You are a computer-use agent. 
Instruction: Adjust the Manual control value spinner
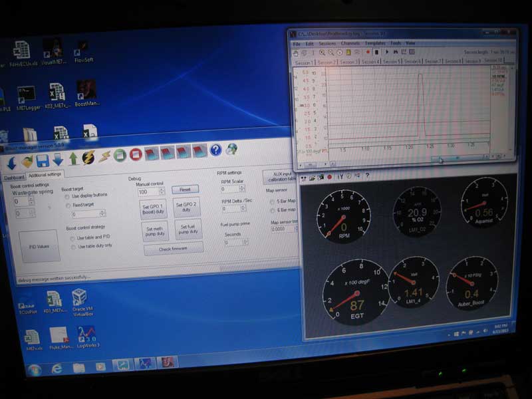(x=162, y=190)
